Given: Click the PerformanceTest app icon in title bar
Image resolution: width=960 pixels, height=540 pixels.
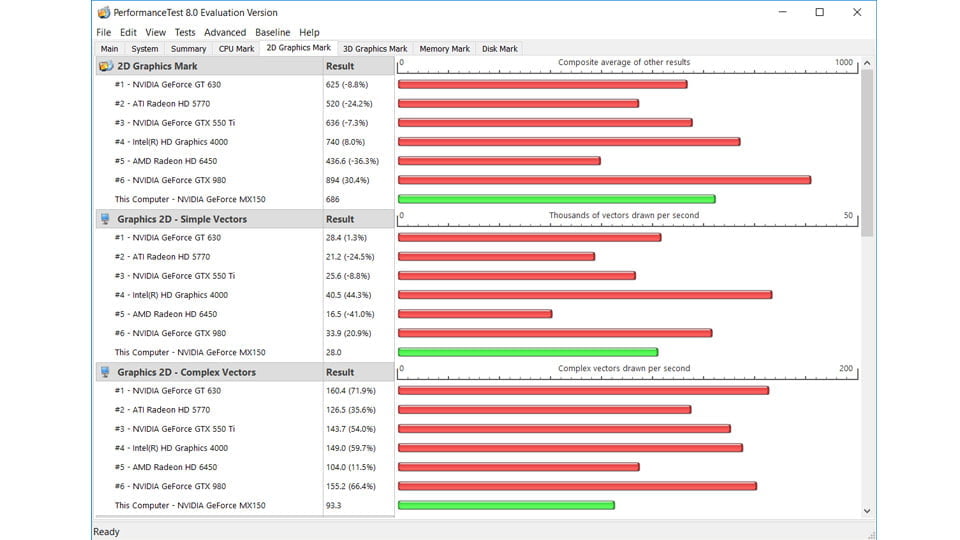Looking at the screenshot, I should click(x=104, y=13).
